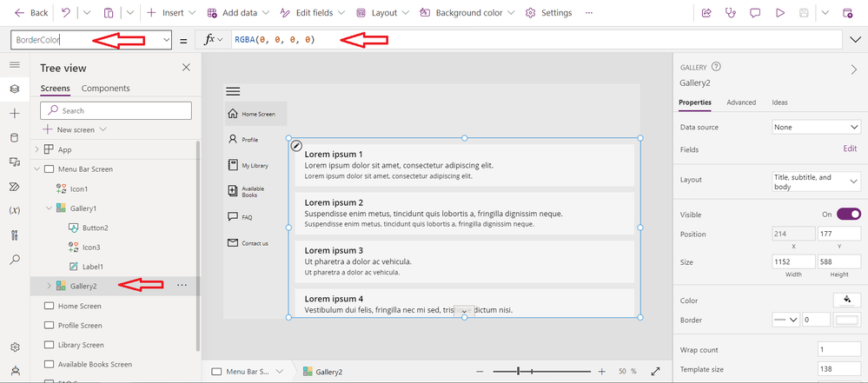Open the Background color menu
The width and height of the screenshot is (868, 383).
(467, 12)
